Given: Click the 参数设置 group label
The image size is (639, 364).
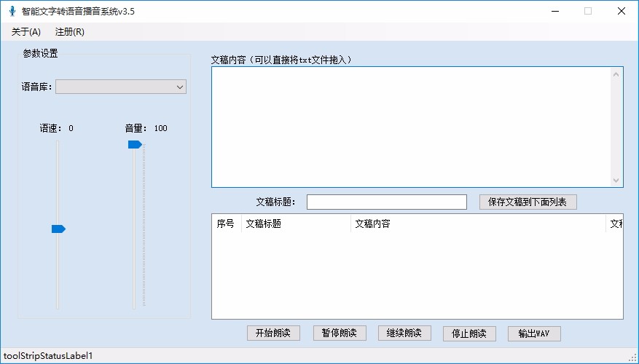Looking at the screenshot, I should [40, 53].
